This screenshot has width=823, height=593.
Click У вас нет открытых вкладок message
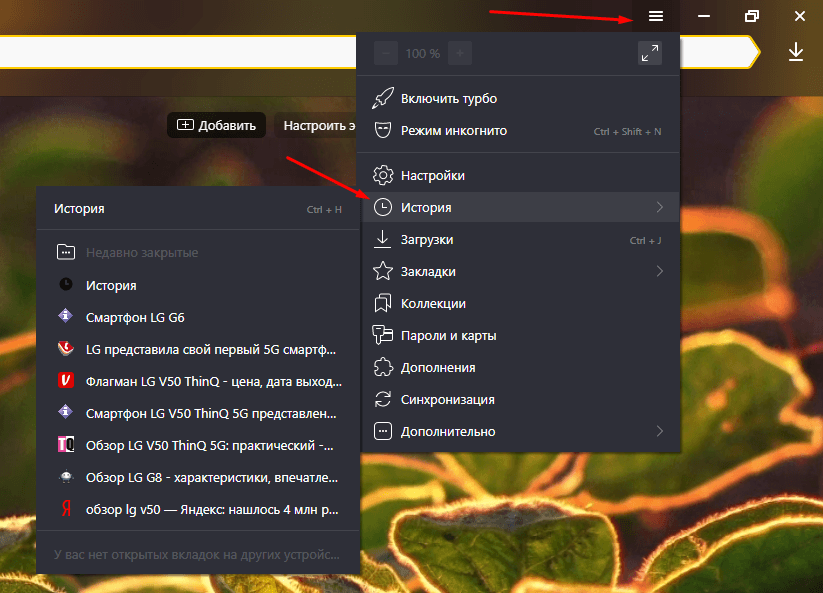(x=197, y=555)
